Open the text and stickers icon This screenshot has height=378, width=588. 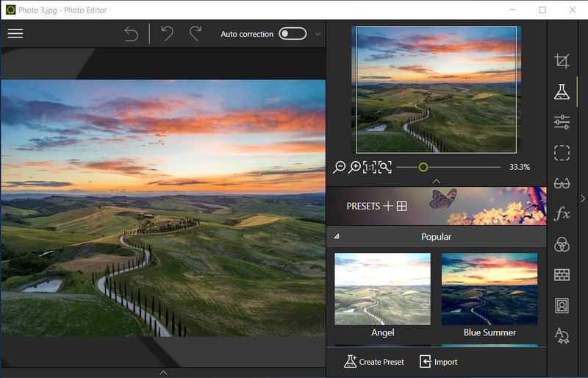(562, 335)
